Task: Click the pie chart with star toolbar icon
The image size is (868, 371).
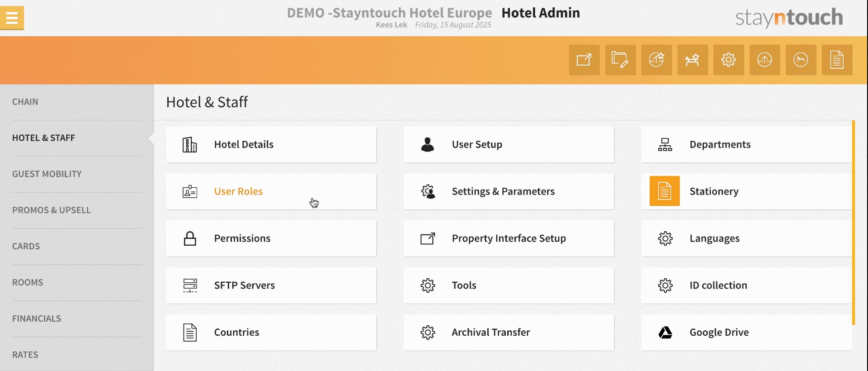Action: tap(656, 60)
